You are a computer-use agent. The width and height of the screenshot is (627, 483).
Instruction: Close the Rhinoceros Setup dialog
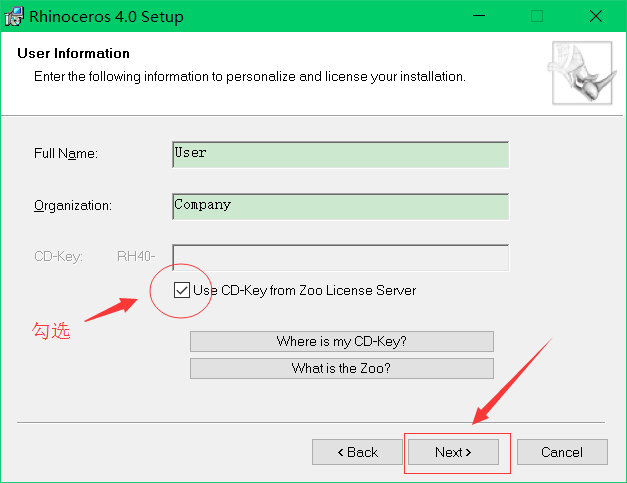[595, 17]
